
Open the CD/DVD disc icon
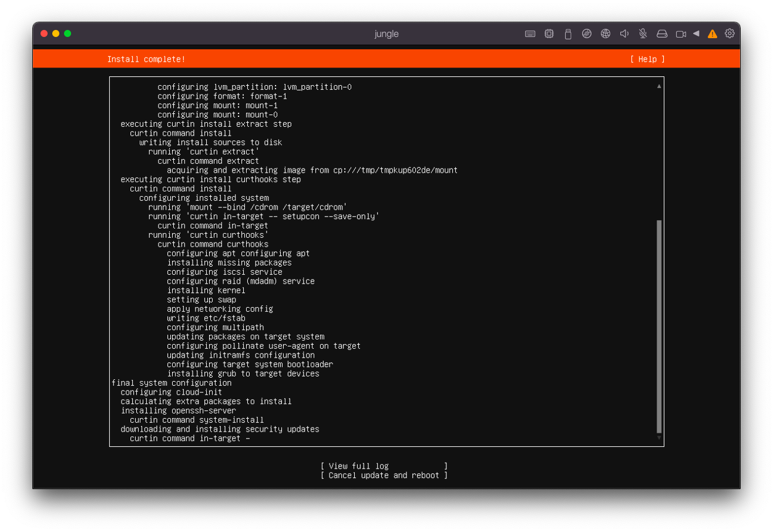click(586, 34)
